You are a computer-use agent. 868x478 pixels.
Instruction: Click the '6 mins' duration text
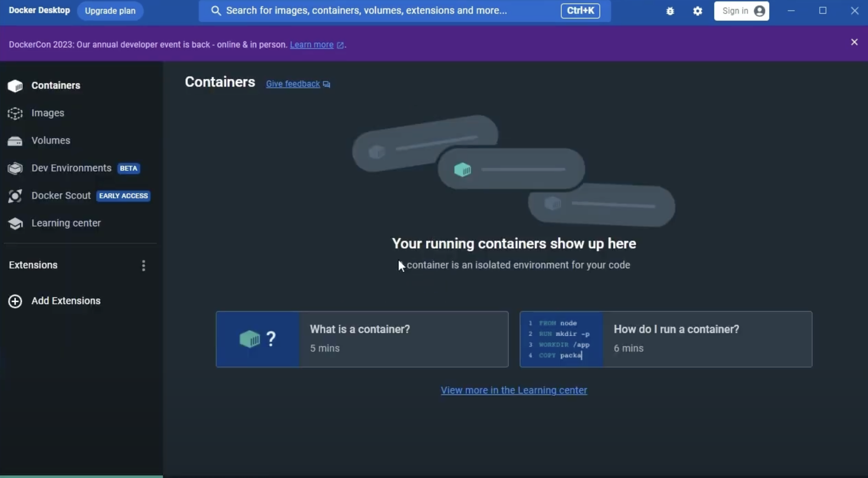[x=629, y=348]
